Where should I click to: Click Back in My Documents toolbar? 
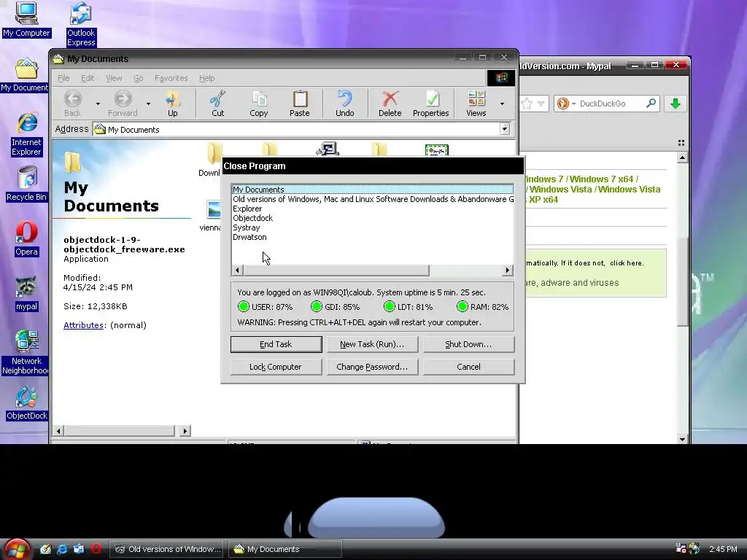(x=72, y=104)
